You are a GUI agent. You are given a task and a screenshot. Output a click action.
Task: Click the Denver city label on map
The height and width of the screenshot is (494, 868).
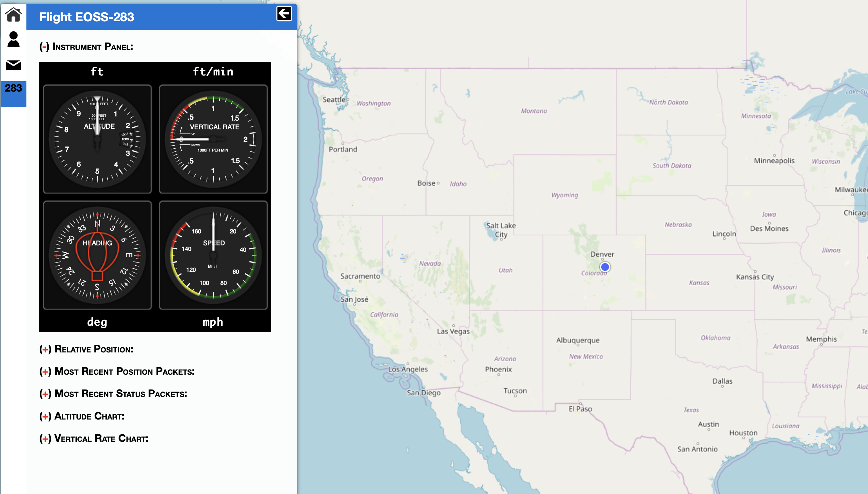[x=602, y=254]
